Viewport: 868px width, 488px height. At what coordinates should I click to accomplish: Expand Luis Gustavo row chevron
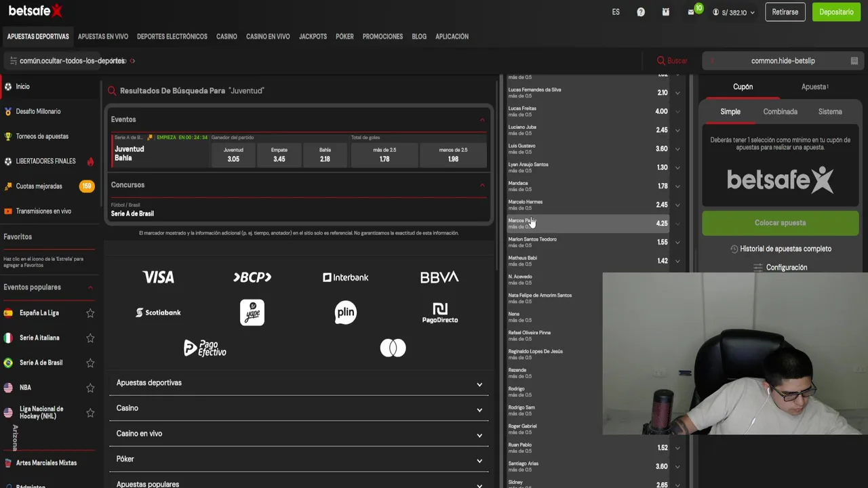click(x=677, y=149)
